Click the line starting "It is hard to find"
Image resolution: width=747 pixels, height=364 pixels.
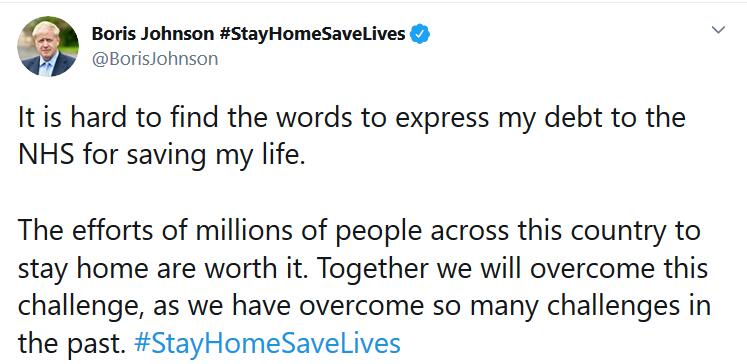tap(352, 118)
